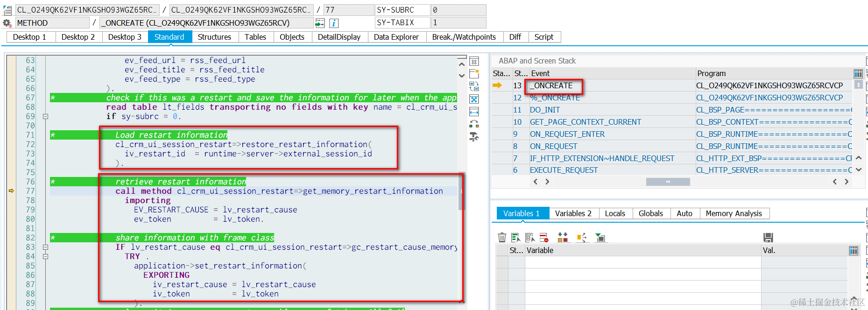Save the variables with the floppy disk icon

tap(768, 238)
